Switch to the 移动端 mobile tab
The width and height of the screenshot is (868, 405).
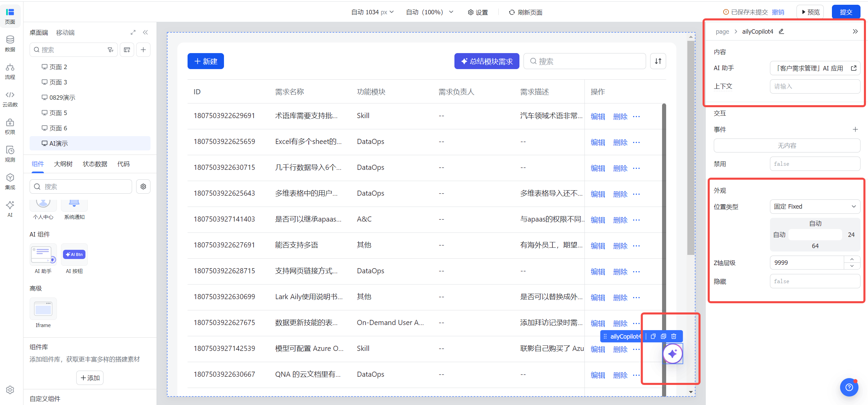point(65,33)
